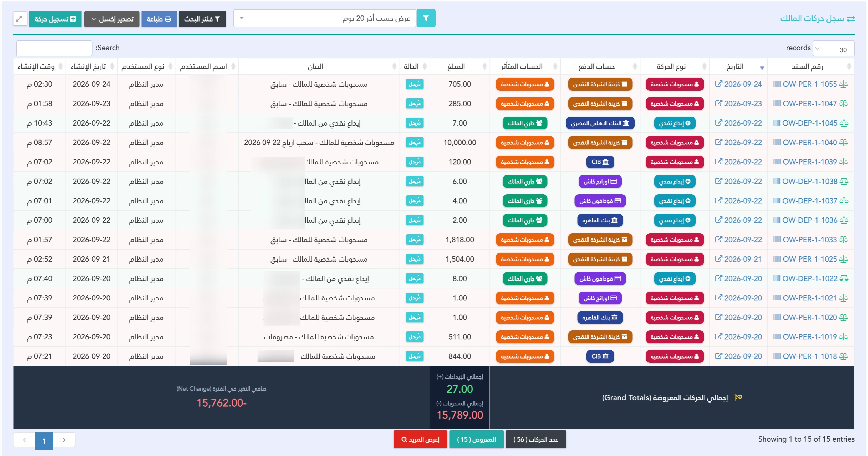Screen dimensions: 868x456
Task: Click the pagination back arrow beside page 1
Action: (x=25, y=440)
